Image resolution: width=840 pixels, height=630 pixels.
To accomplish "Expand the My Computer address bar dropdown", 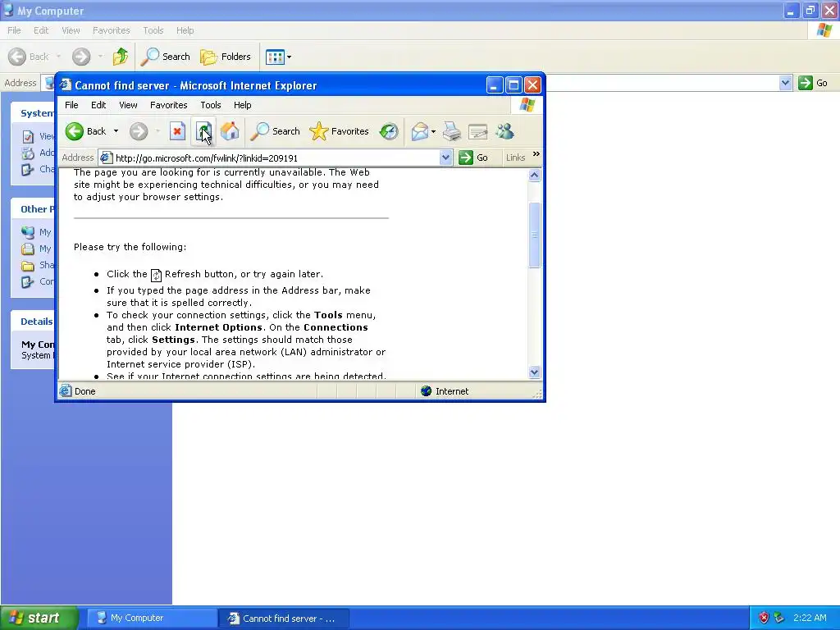I will point(785,83).
